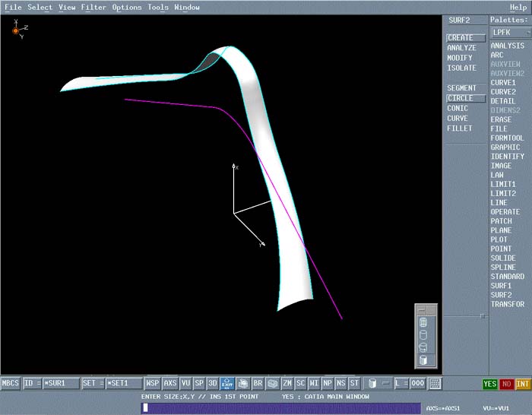Click the command input field at bottom
532x415 pixels.
point(281,408)
